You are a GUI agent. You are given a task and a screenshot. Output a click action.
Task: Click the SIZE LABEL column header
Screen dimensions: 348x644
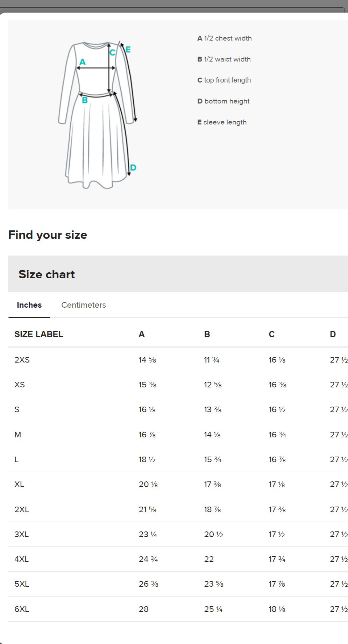pos(39,334)
